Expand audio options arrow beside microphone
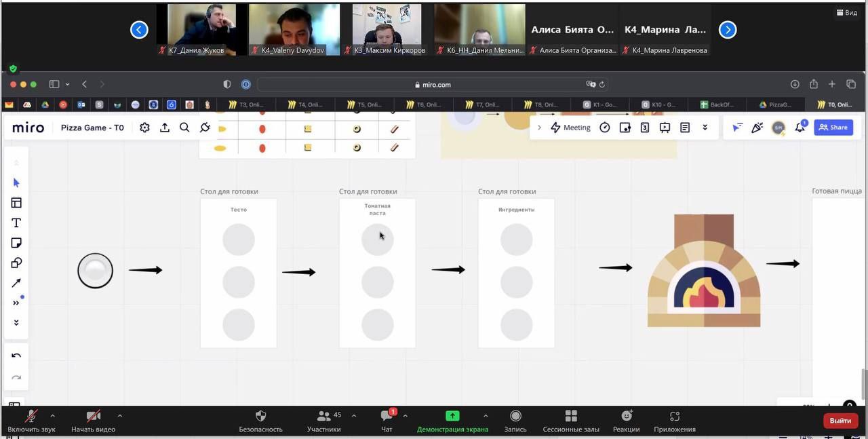The height and width of the screenshot is (439, 868). pyautogui.click(x=53, y=416)
